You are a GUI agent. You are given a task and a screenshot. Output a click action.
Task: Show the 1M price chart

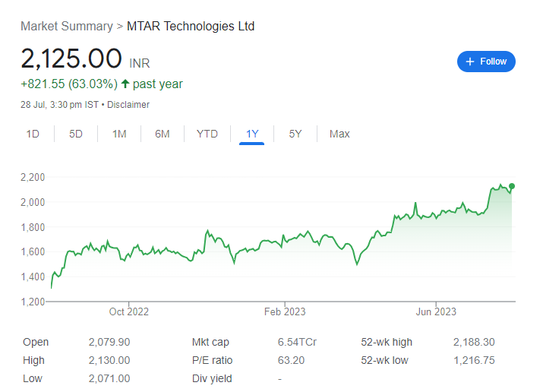[119, 134]
